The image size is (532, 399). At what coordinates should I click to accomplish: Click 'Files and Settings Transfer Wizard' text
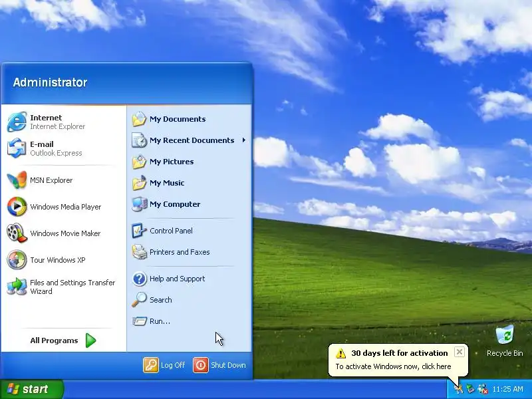coord(72,287)
